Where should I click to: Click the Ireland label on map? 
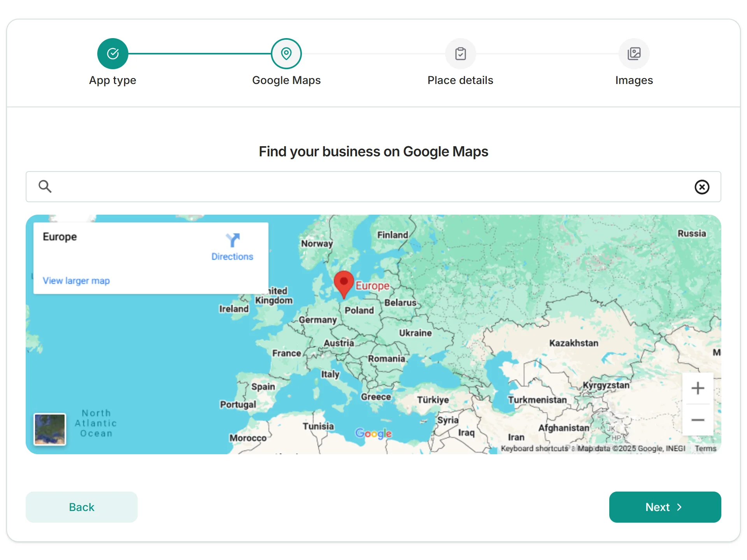[234, 309]
